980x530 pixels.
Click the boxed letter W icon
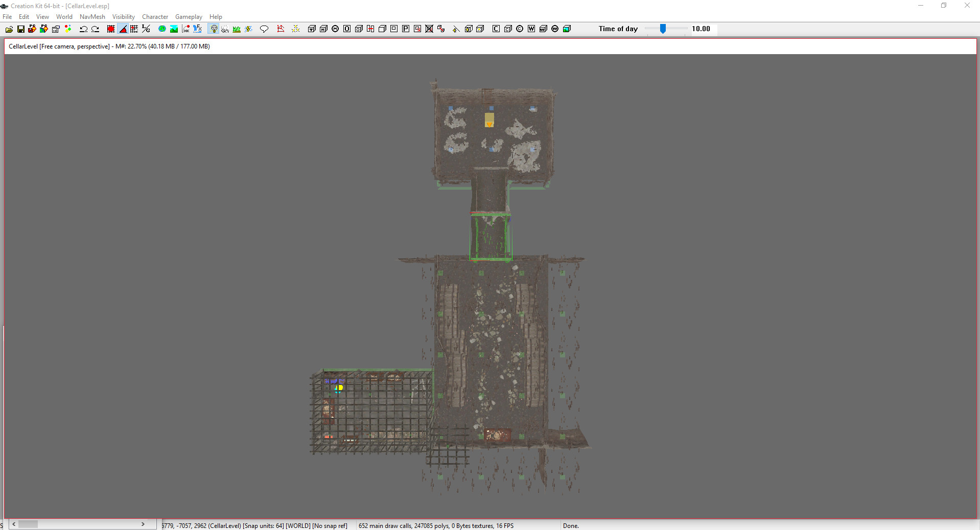tap(531, 29)
